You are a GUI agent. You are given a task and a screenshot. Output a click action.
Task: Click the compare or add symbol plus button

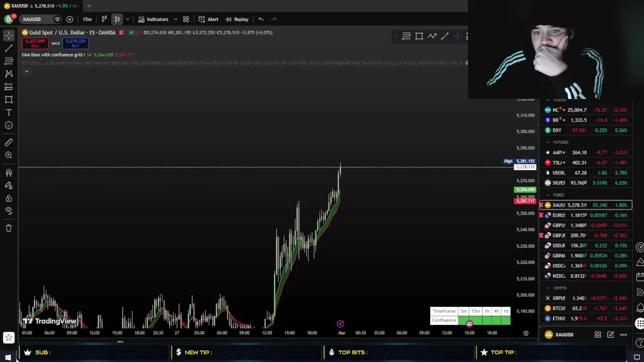(69, 19)
